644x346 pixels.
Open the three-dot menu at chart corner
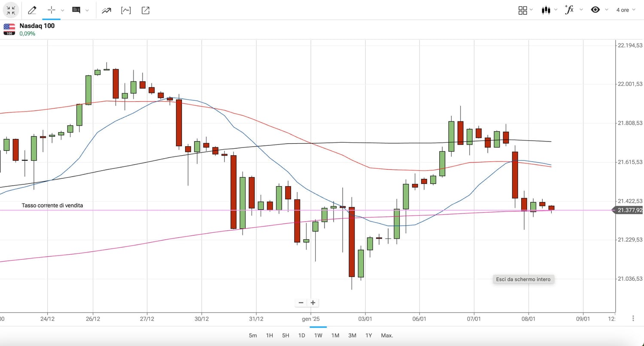point(633,318)
